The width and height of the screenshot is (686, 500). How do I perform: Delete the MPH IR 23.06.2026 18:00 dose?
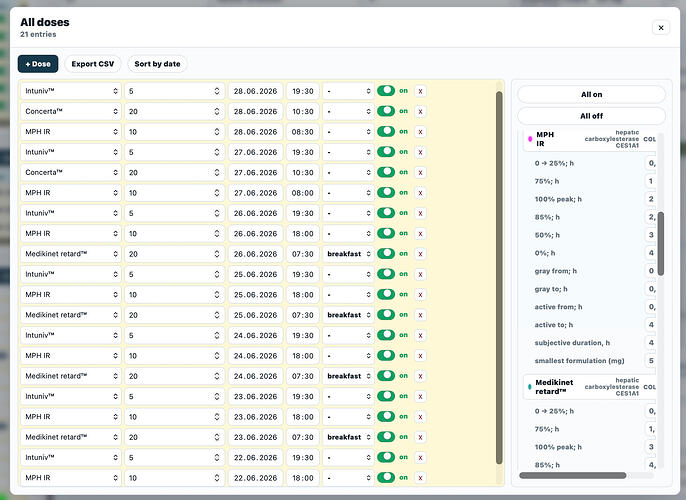[420, 416]
